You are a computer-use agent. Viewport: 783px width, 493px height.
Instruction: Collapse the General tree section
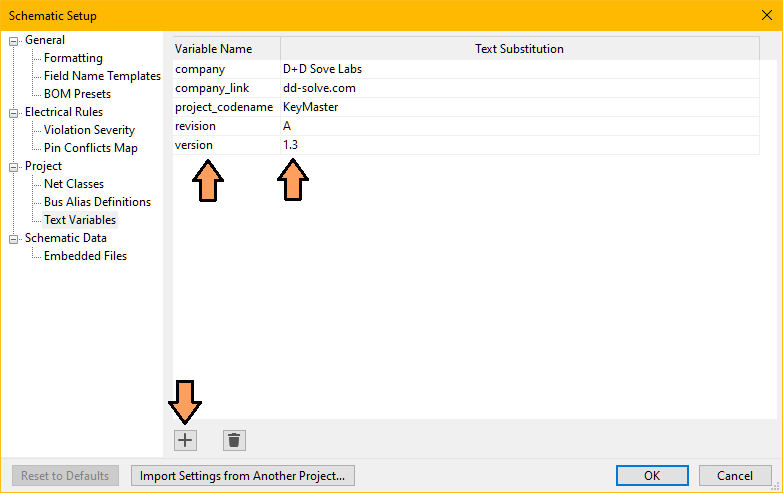14,41
